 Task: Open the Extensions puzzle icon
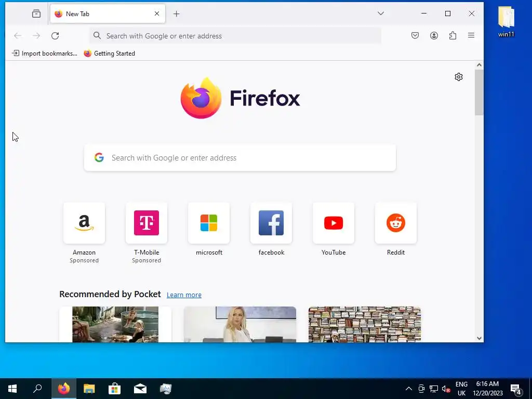pos(453,35)
